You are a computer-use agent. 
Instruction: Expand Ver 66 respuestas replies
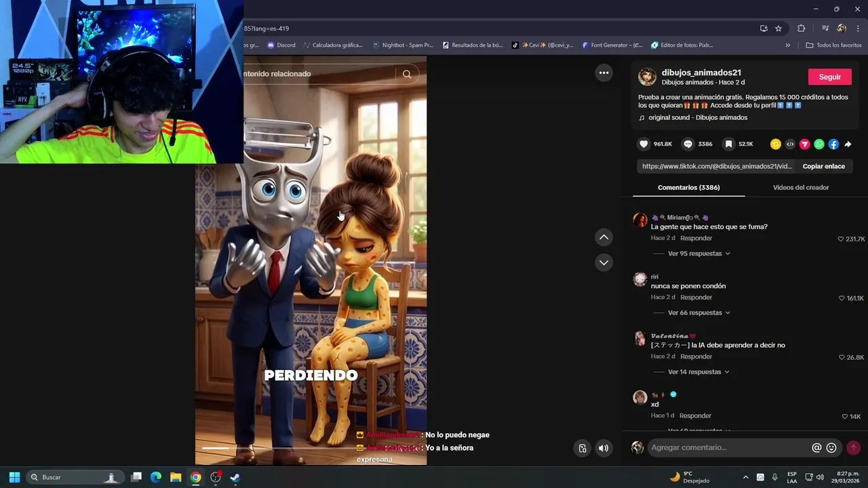[x=699, y=312]
